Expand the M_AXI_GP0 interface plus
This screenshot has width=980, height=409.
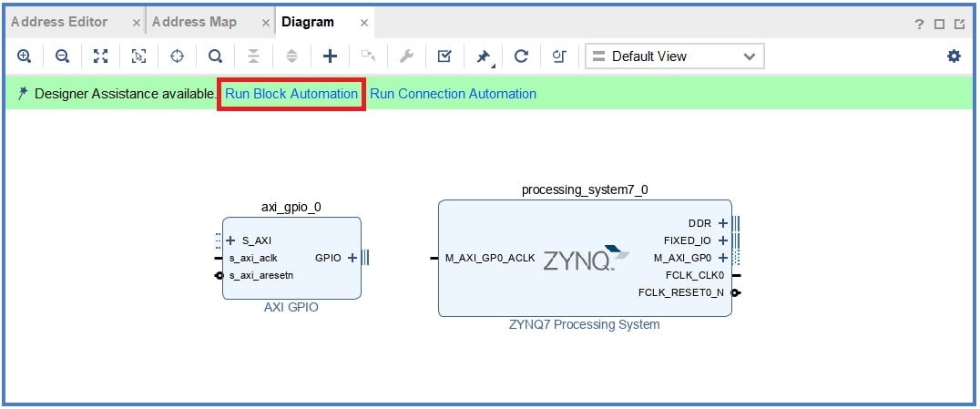pos(722,258)
